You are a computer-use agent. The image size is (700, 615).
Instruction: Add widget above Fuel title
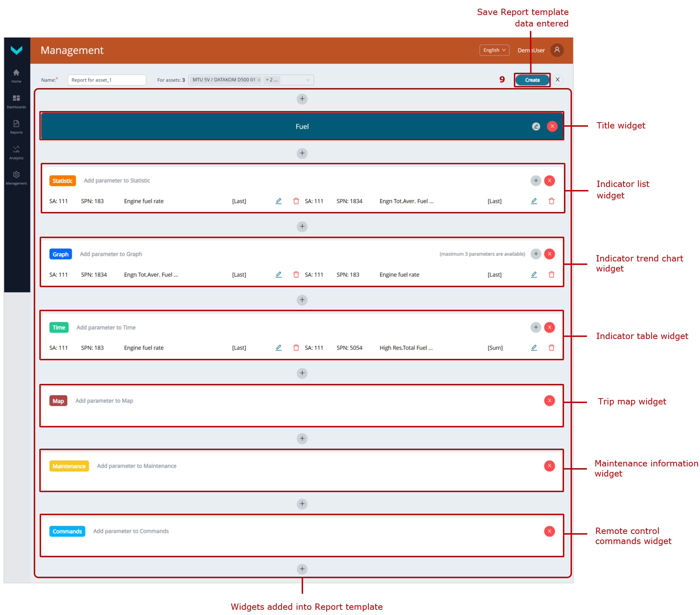302,99
